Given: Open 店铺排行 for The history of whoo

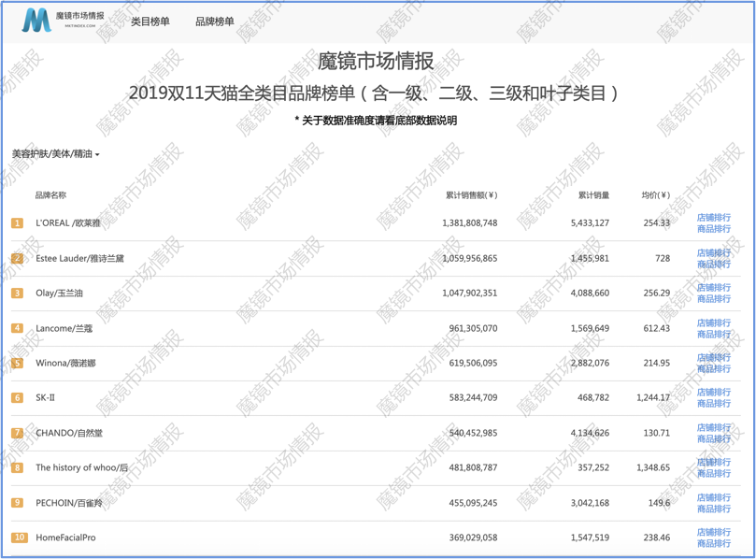Looking at the screenshot, I should coord(714,463).
